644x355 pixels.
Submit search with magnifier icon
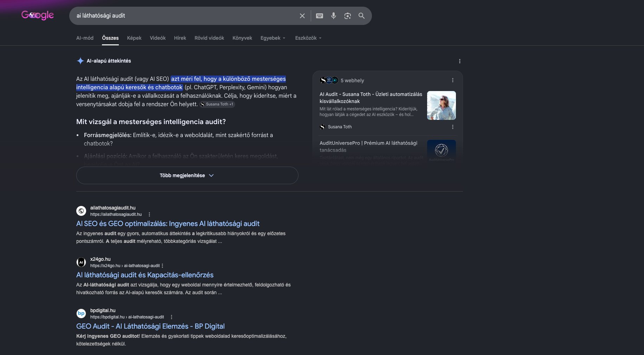point(361,16)
